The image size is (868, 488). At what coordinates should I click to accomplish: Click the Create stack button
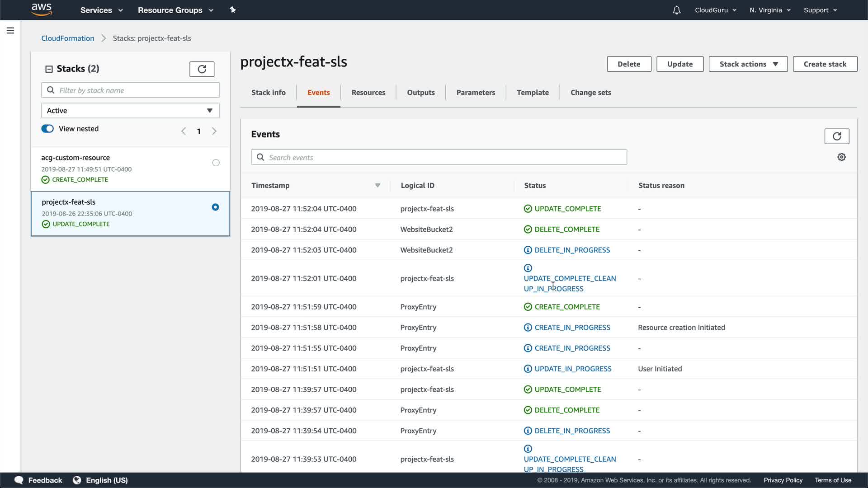pos(825,64)
